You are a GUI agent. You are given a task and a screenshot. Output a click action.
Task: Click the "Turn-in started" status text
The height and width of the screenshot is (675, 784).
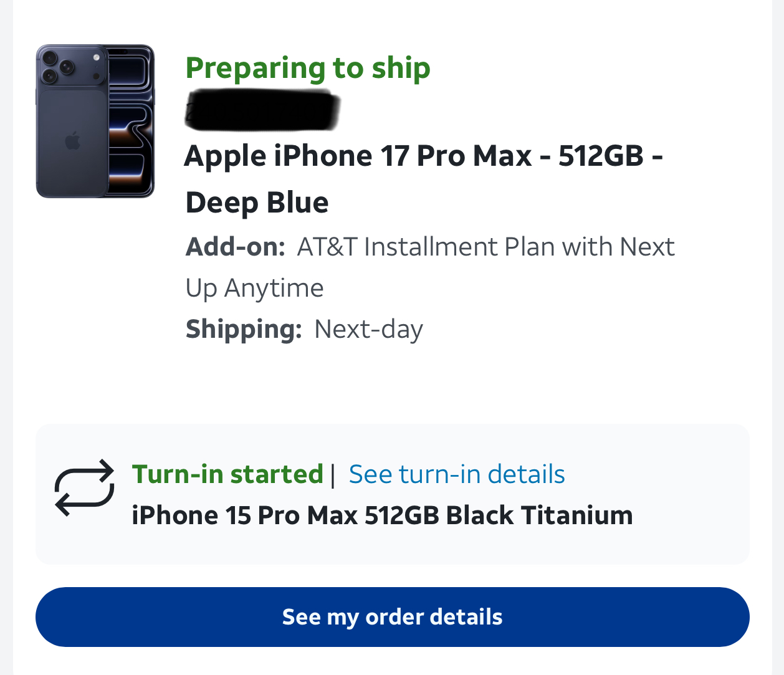pos(227,474)
